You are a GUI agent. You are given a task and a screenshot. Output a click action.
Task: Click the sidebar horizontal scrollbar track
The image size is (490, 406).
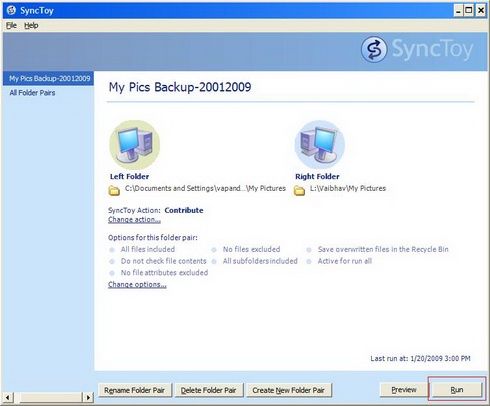(x=48, y=397)
